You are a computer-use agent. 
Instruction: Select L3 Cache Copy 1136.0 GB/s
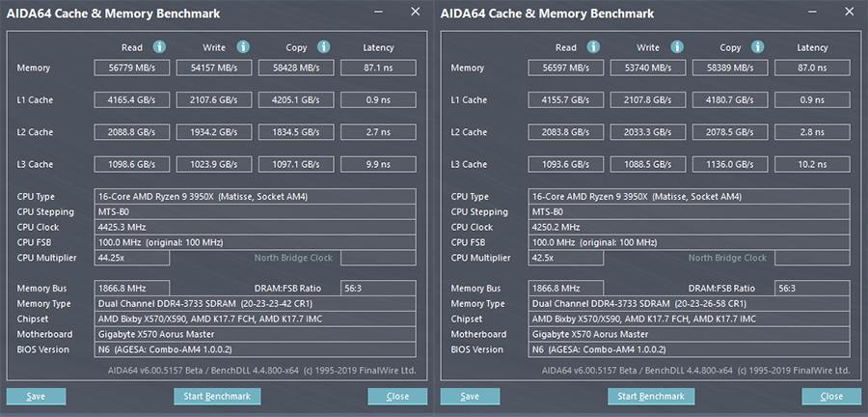(x=730, y=164)
